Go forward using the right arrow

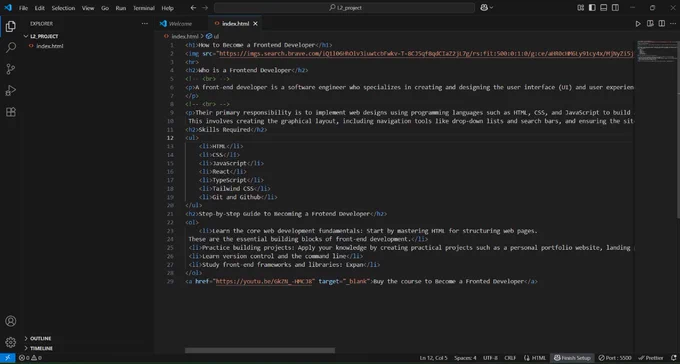(x=205, y=8)
